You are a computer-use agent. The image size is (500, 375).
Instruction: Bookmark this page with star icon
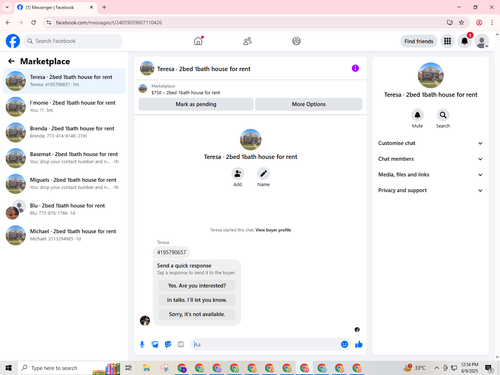click(461, 22)
